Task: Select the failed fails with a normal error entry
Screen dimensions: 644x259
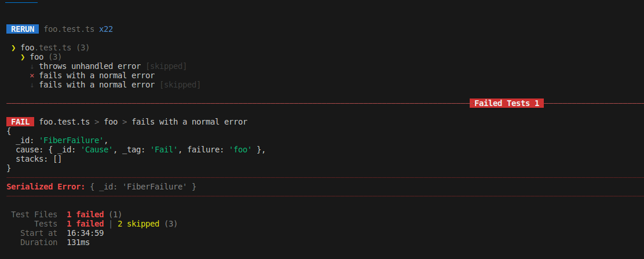Action: pyautogui.click(x=97, y=75)
